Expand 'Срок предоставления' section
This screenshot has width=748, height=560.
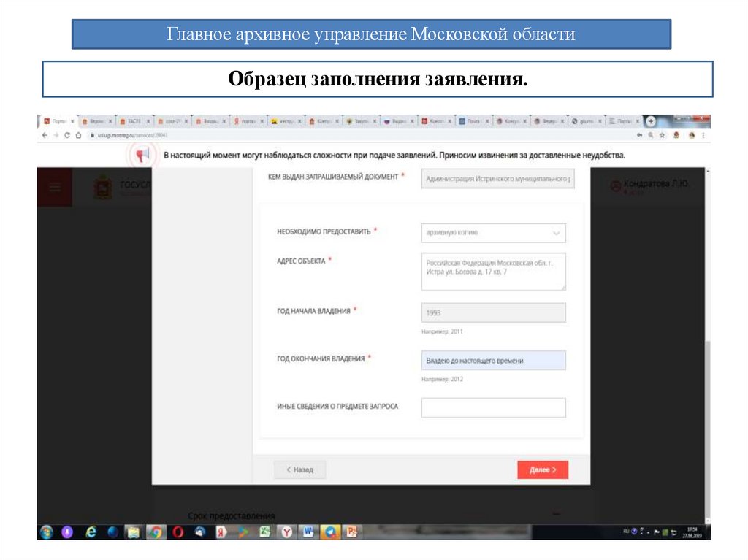[556, 514]
